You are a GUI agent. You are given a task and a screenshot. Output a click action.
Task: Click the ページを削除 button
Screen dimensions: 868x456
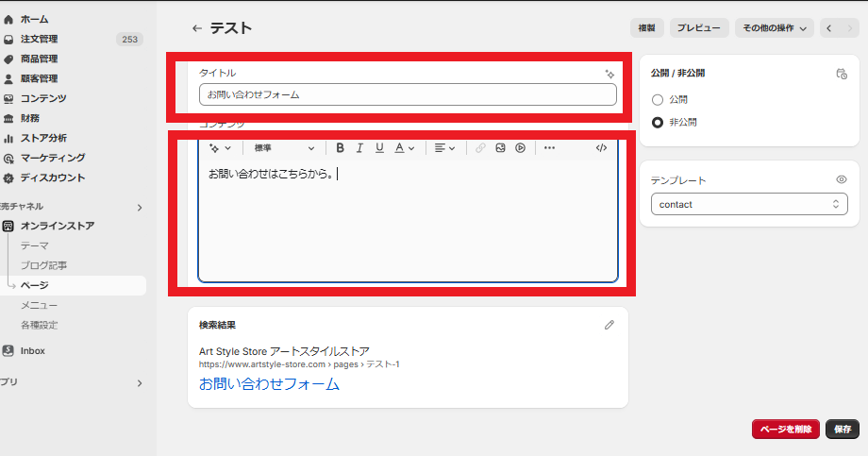tap(786, 430)
